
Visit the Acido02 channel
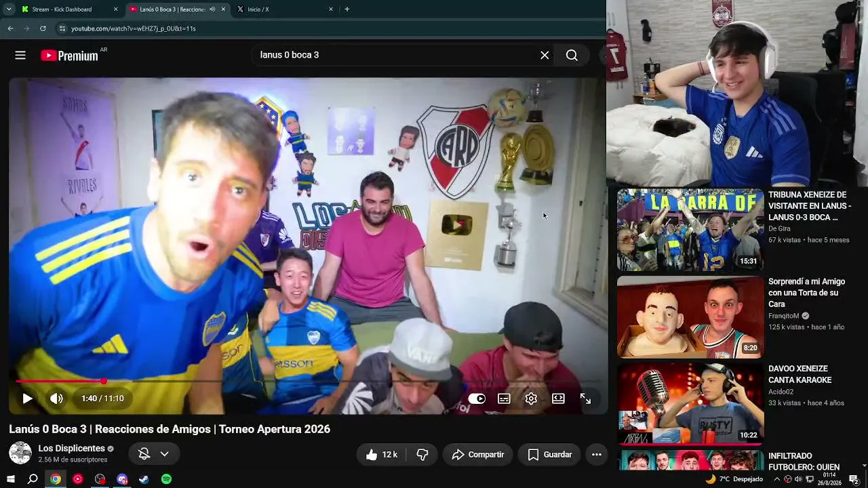pyautogui.click(x=781, y=392)
